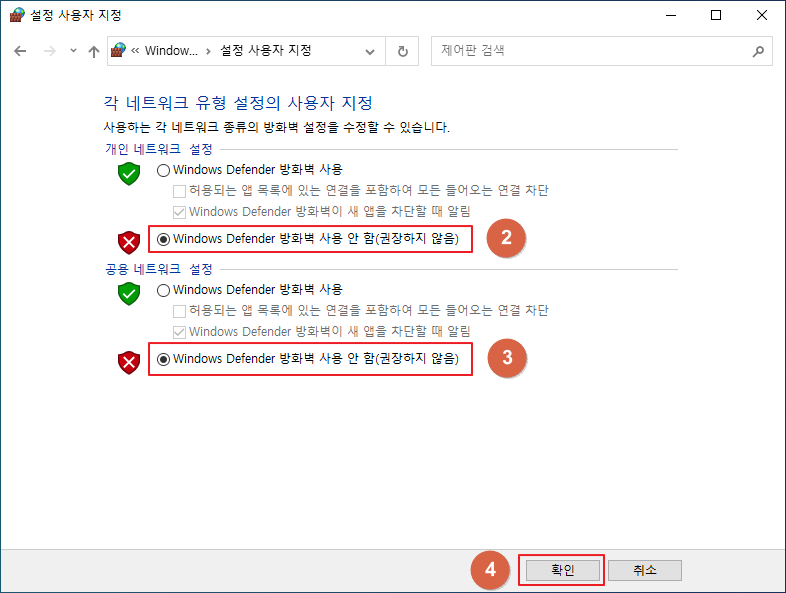Check block all incoming for private network
786x593 pixels.
(179, 191)
